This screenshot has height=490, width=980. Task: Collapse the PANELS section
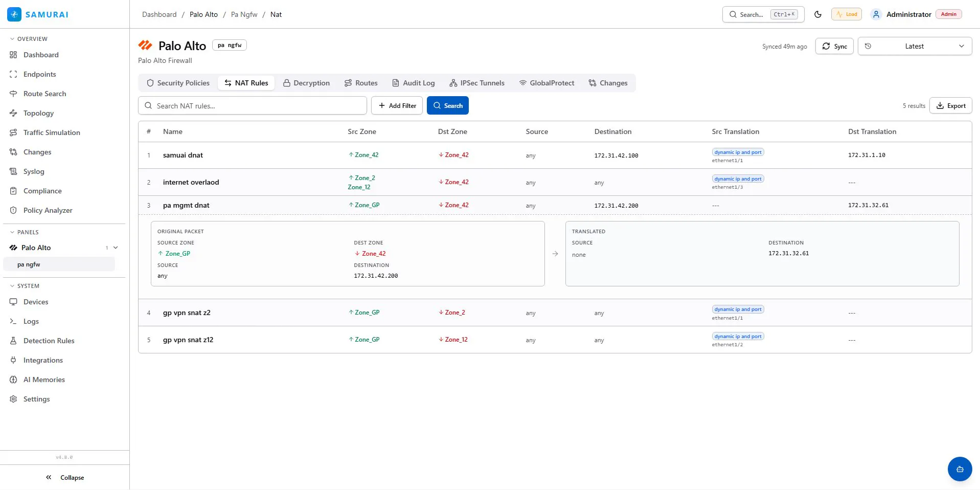25,232
